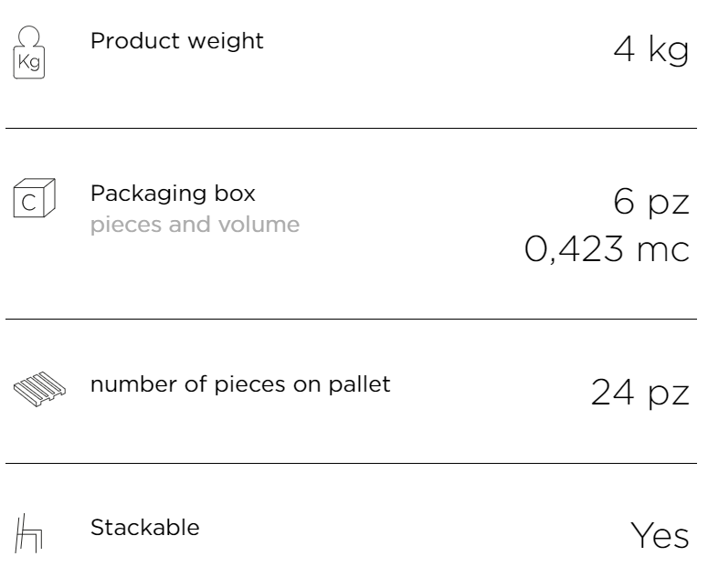This screenshot has width=708, height=588.
Task: Select the 6 pz value
Action: point(651,202)
